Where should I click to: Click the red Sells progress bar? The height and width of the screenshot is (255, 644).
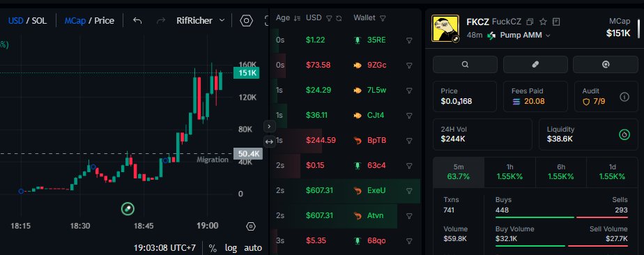[x=602, y=217]
